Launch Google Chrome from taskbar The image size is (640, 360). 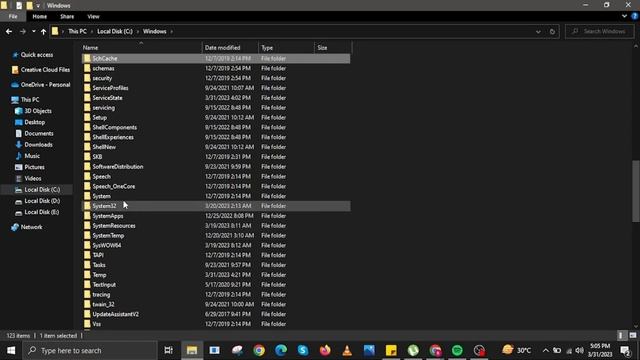click(259, 351)
